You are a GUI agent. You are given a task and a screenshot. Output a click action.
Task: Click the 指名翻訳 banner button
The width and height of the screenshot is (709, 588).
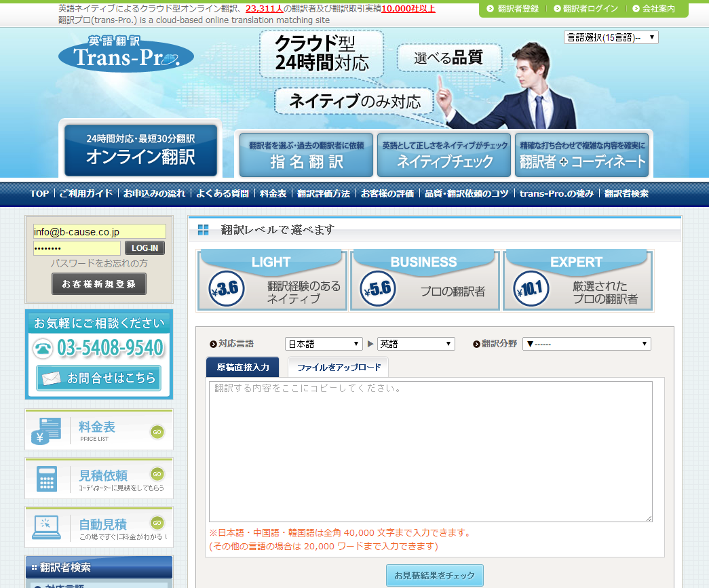(306, 155)
